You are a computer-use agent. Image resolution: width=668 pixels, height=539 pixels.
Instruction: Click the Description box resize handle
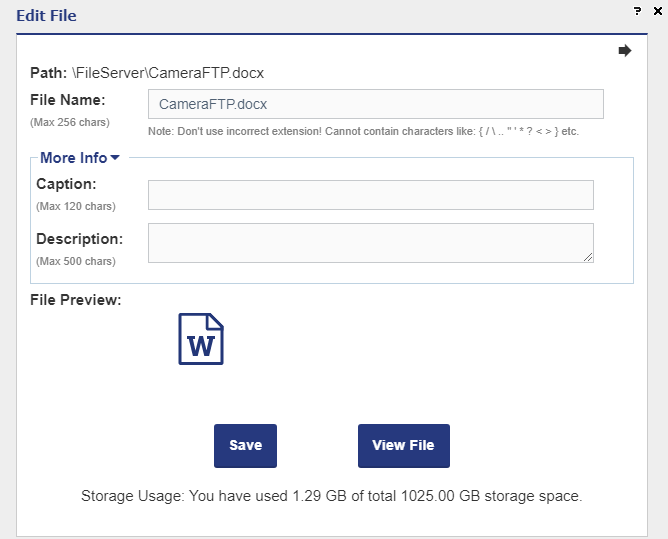click(588, 257)
